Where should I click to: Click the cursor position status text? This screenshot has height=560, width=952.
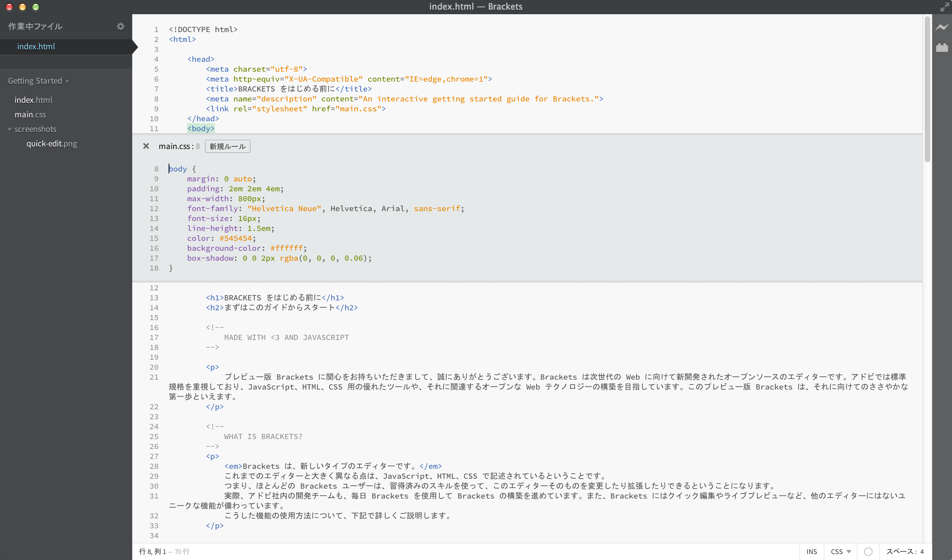(x=153, y=551)
